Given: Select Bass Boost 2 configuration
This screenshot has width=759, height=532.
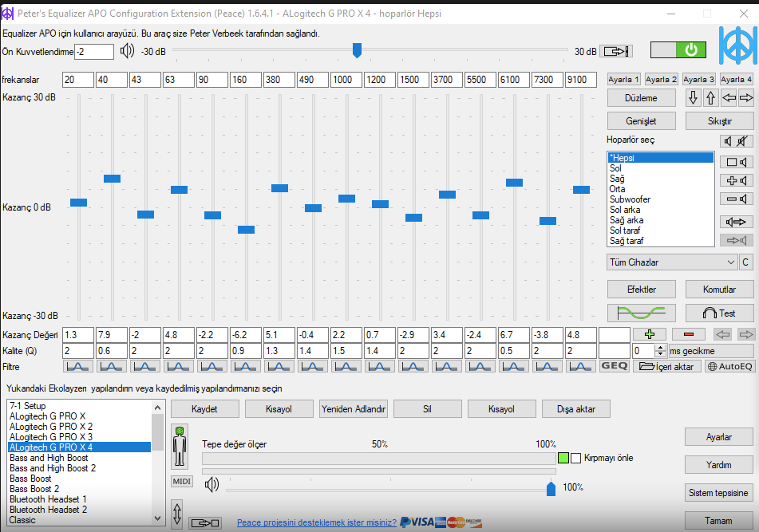Looking at the screenshot, I should point(79,488).
